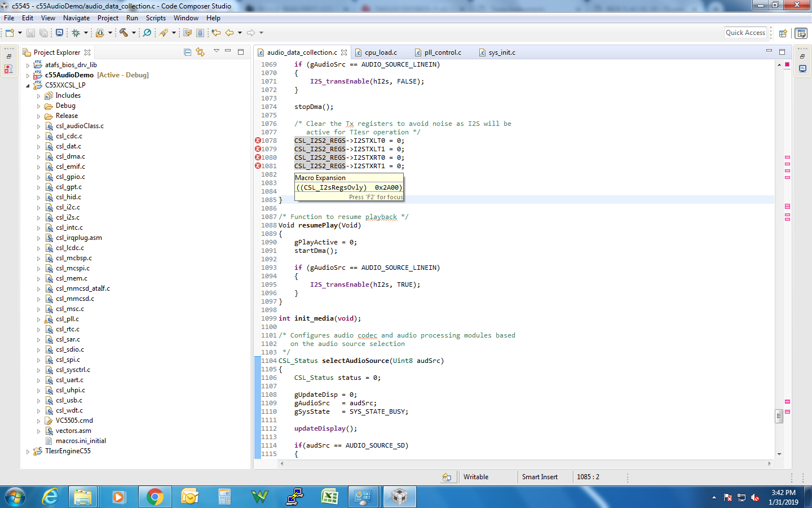
Task: Expand the atafs_bios_drv_lib project
Action: [28, 65]
